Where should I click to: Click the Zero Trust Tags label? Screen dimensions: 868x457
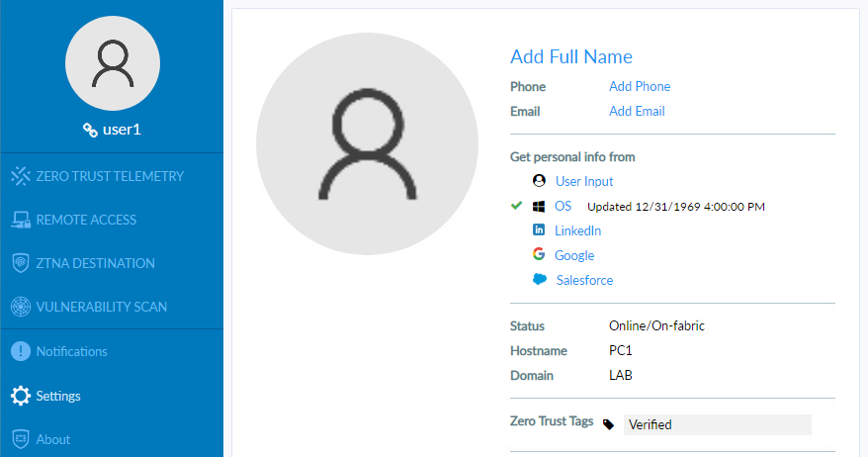click(x=552, y=421)
